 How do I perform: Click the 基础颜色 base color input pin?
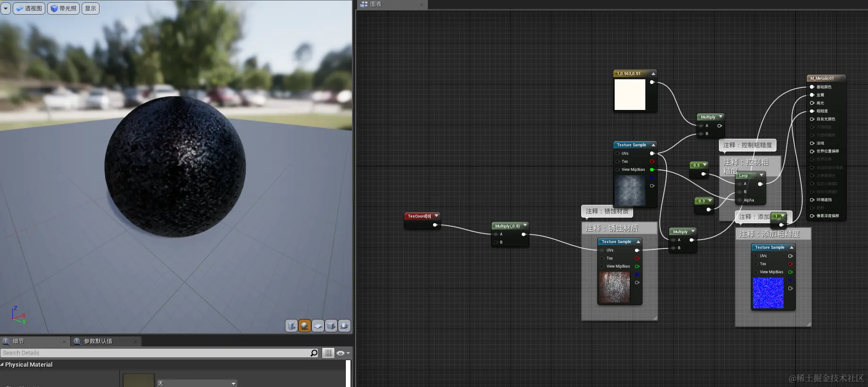pos(812,87)
